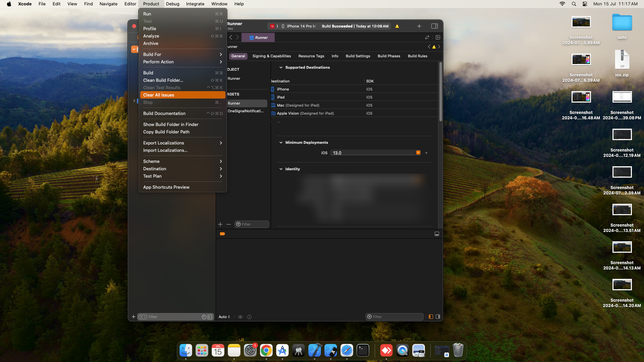Add a new editor tab with plus icon
The height and width of the screenshot is (362, 644).
pyautogui.click(x=419, y=26)
